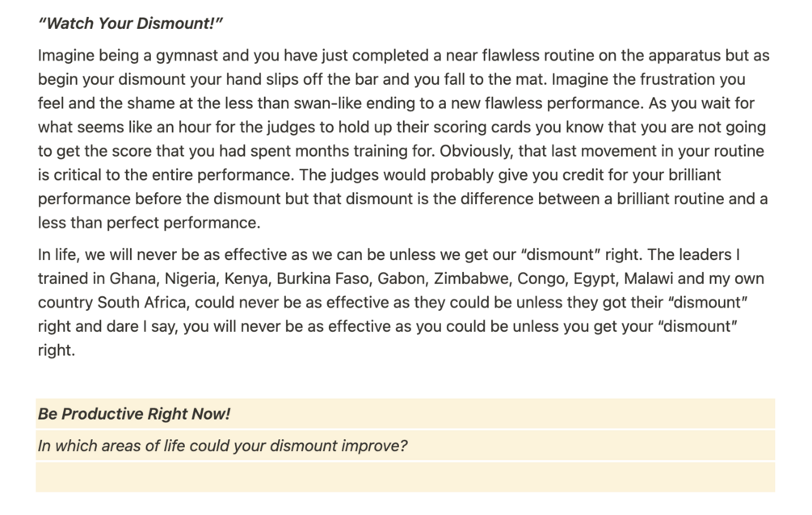This screenshot has width=812, height=515.
Task: Click the "Watch Your Dismount!" heading
Action: pyautogui.click(x=130, y=23)
